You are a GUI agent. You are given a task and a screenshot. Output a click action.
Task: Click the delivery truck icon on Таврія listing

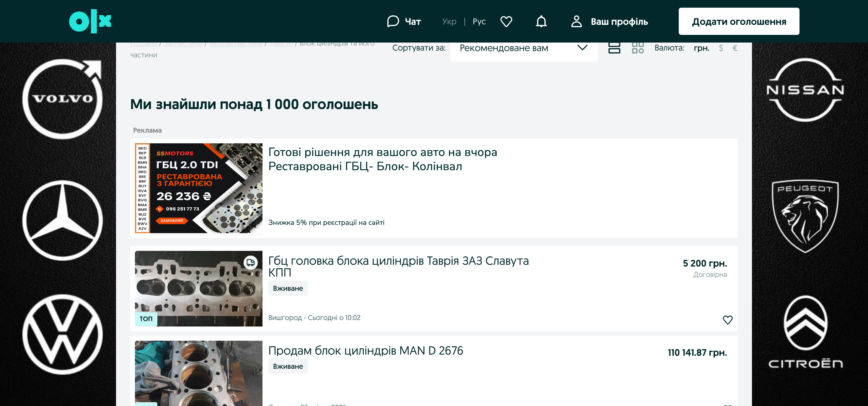pos(250,262)
